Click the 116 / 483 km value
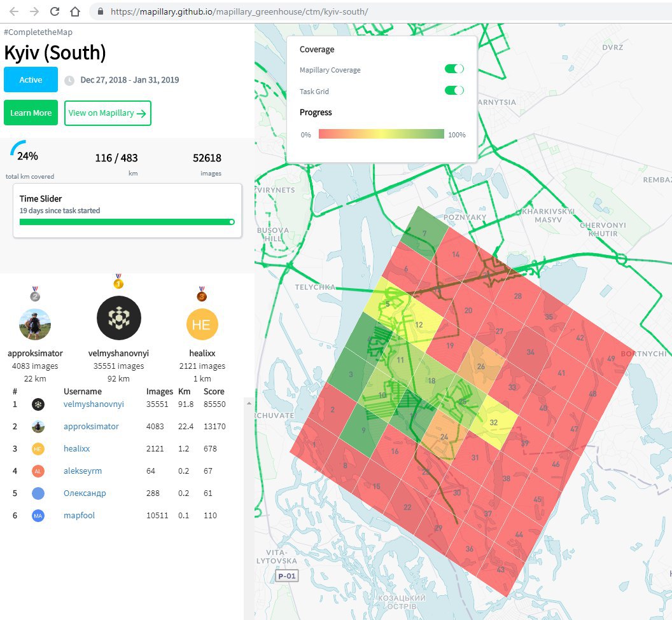This screenshot has width=672, height=620. [116, 158]
